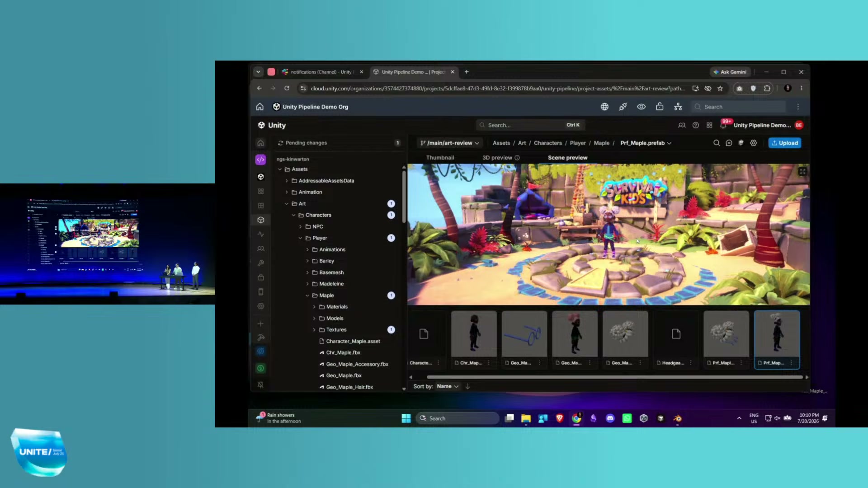The image size is (868, 488).
Task: Expand the Animation folder
Action: (x=287, y=192)
